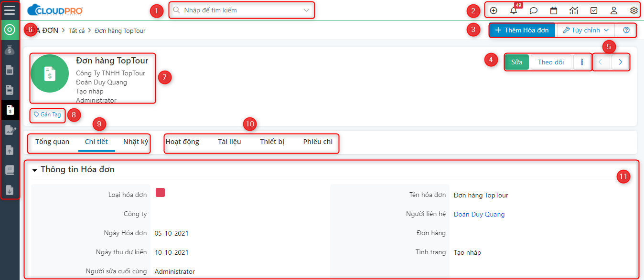This screenshot has height=280, width=644.
Task: Click the Thêm Hóa đơn button
Action: click(522, 30)
